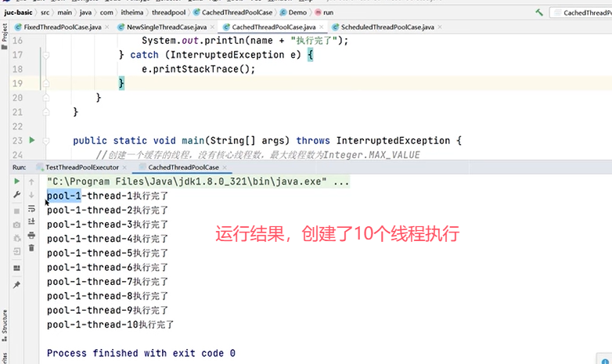Click the pool-1-thread-10 output line
612x364 pixels.
110,325
